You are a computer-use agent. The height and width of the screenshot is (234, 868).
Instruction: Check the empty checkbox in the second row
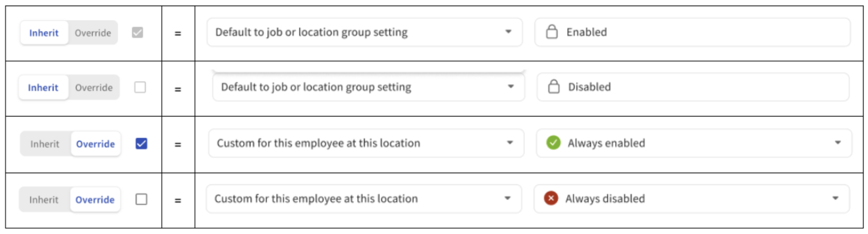[140, 87]
